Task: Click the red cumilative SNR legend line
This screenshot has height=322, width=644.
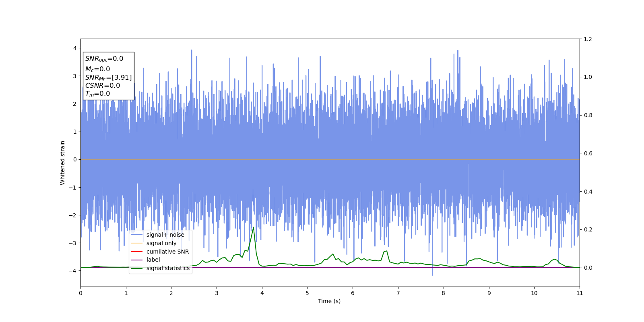Action: 137,252
